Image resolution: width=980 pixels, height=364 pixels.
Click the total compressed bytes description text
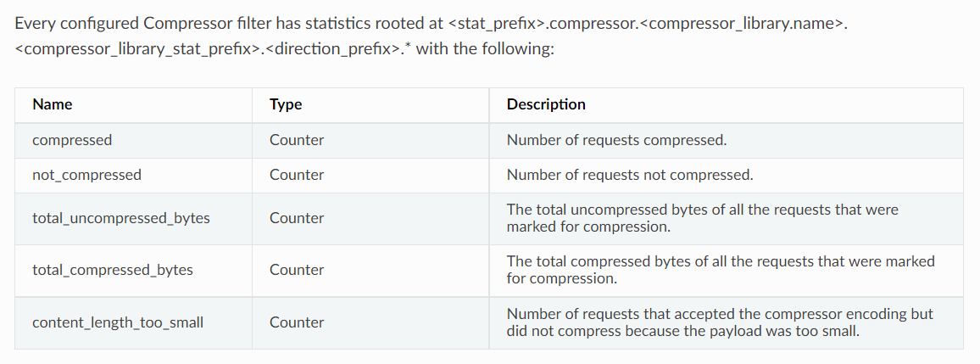(x=720, y=270)
